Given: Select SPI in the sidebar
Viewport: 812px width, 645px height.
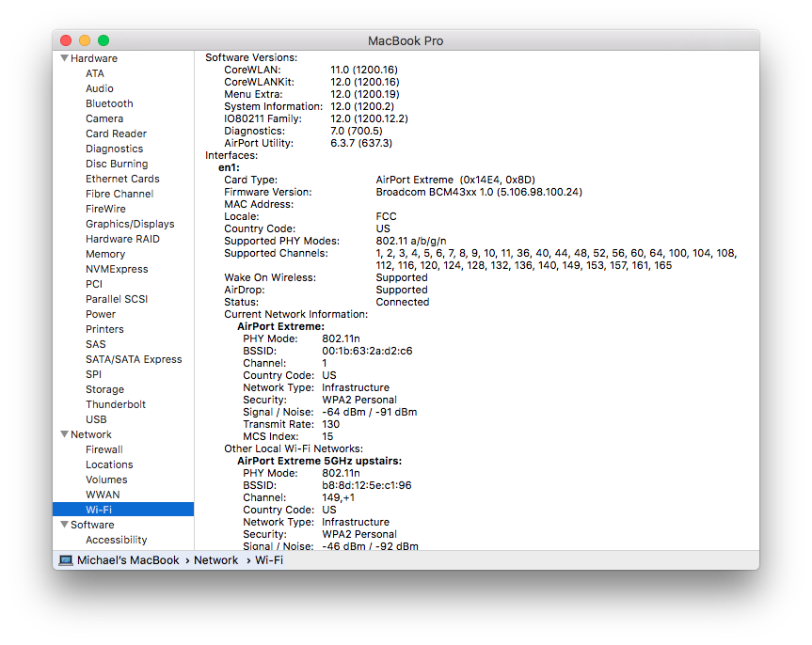Looking at the screenshot, I should coord(93,374).
